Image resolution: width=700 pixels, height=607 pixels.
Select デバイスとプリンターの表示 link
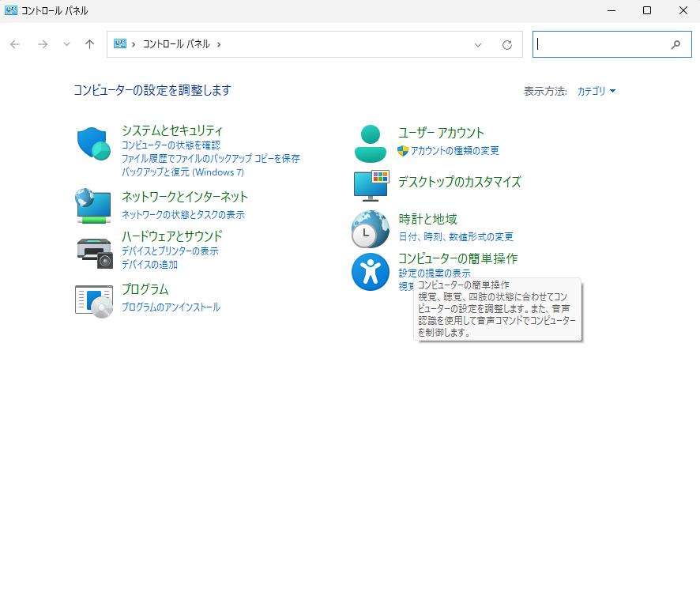[170, 251]
